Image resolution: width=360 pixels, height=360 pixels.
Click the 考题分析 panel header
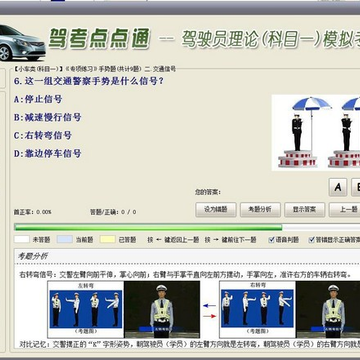click(188, 256)
